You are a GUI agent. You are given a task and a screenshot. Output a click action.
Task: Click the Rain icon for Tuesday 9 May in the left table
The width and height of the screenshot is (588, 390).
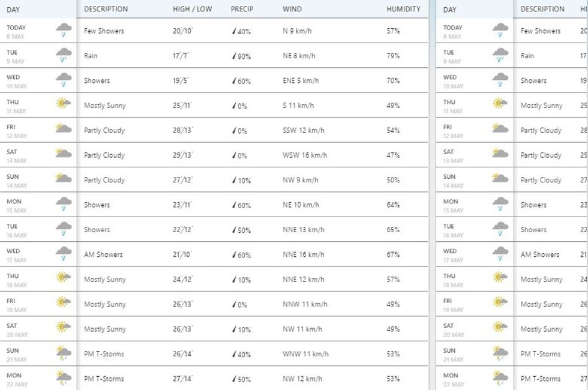64,56
